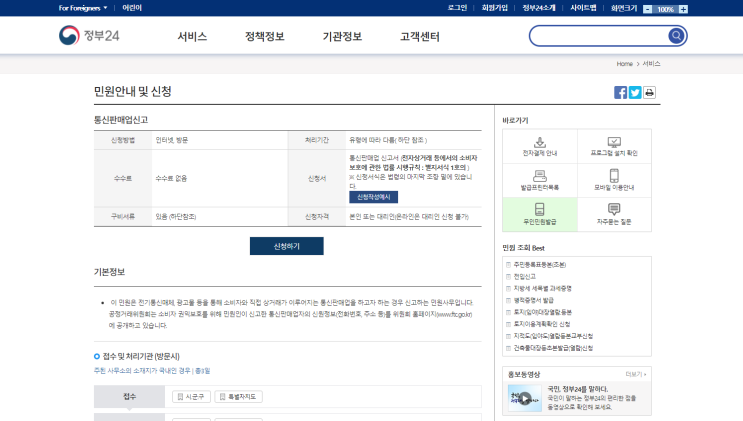Play the 홍보동영상 video thumbnail
The image size is (743, 421).
pyautogui.click(x=525, y=398)
